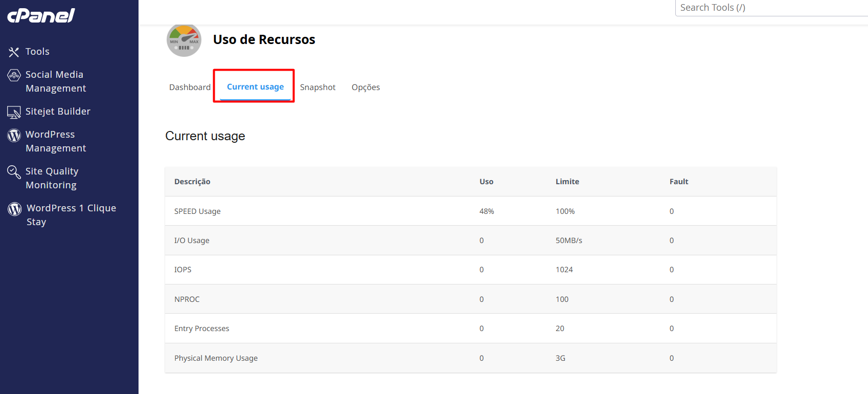
Task: Select the SPEED Usage row label
Action: point(197,211)
